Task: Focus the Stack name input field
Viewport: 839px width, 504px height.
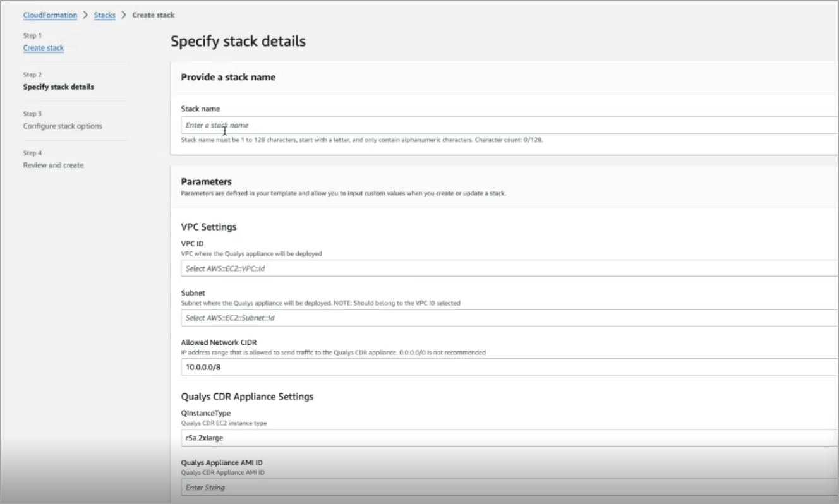Action: (509, 125)
